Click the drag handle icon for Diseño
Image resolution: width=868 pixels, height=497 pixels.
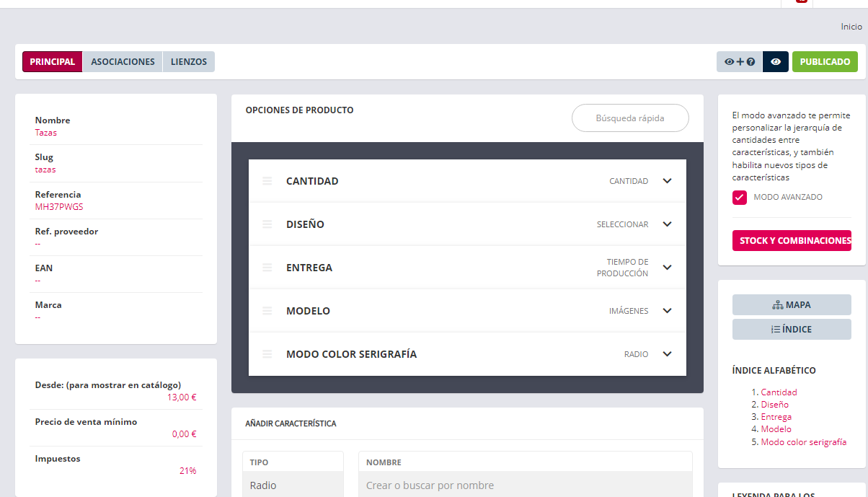[267, 224]
